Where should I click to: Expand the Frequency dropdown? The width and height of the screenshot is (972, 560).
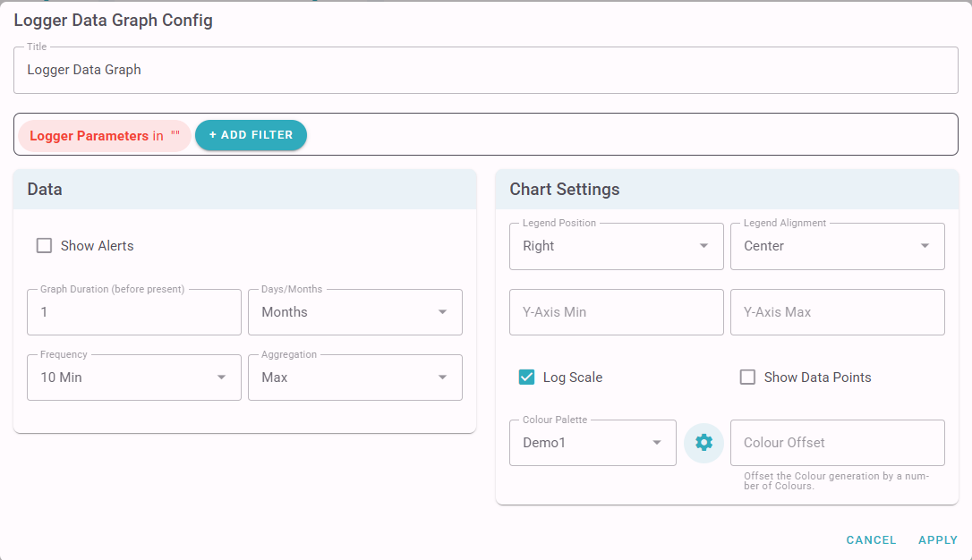(x=133, y=378)
